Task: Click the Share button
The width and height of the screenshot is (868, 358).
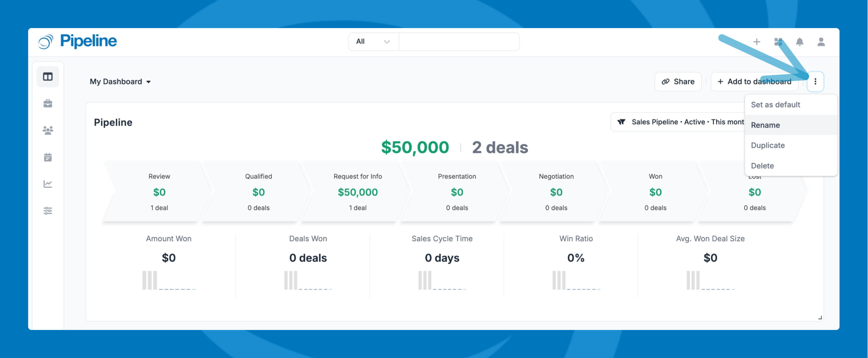Action: [x=678, y=82]
